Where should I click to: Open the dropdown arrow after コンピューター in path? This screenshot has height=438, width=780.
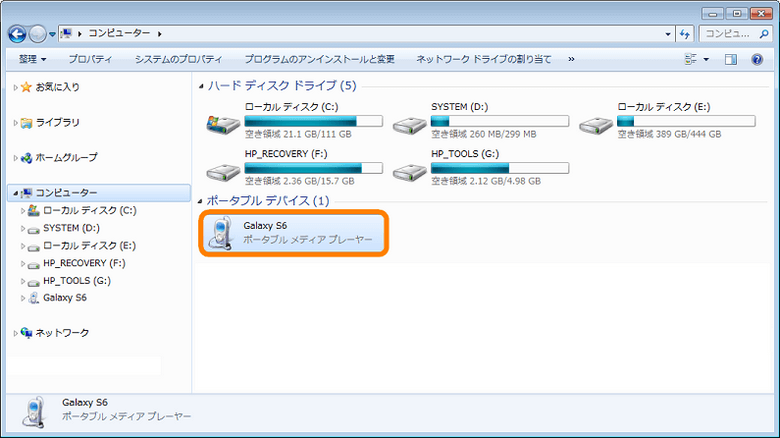pos(160,34)
